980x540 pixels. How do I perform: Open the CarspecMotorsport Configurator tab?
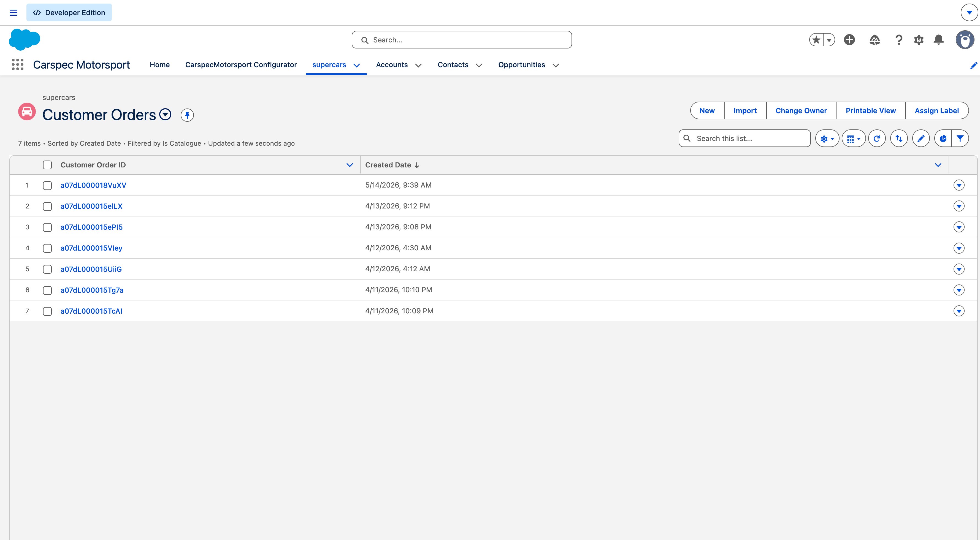(241, 65)
